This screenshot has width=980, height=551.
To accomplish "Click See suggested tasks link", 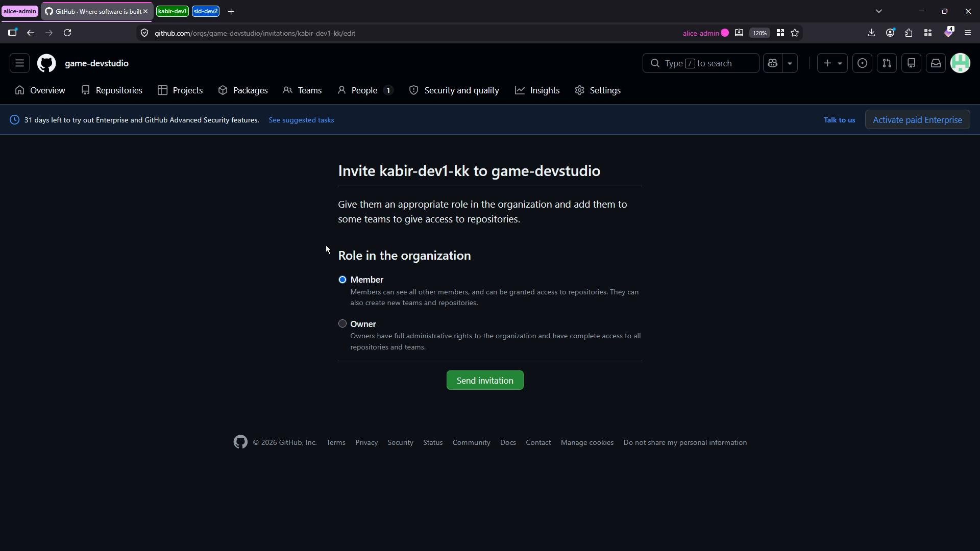I will (301, 120).
